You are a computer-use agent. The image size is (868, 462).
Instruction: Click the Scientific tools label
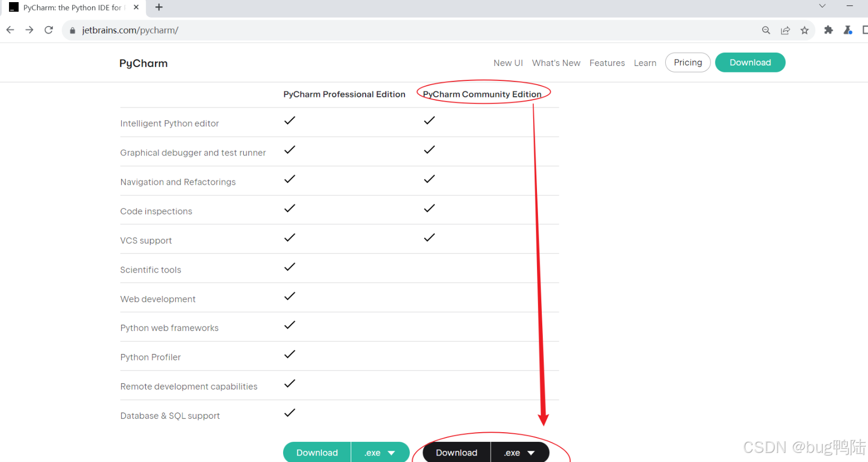151,270
